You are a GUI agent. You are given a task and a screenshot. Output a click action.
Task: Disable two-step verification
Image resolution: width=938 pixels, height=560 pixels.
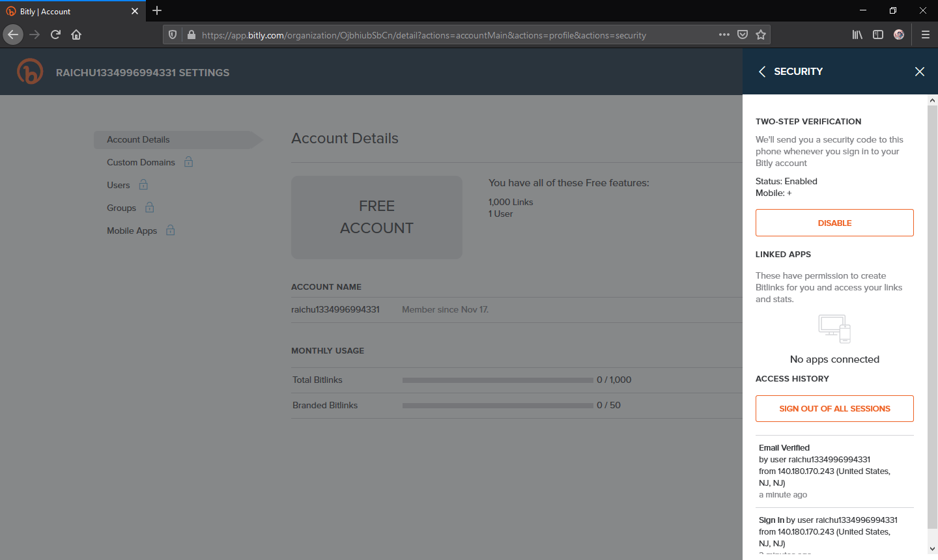pyautogui.click(x=834, y=223)
